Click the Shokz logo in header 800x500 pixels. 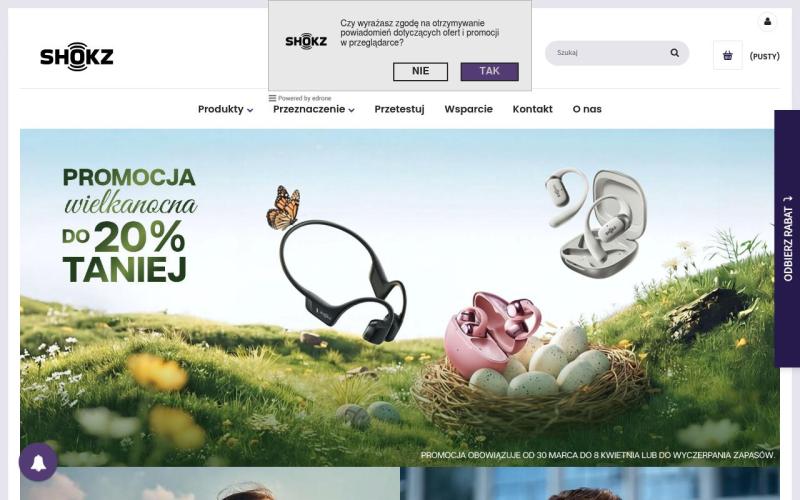coord(77,56)
